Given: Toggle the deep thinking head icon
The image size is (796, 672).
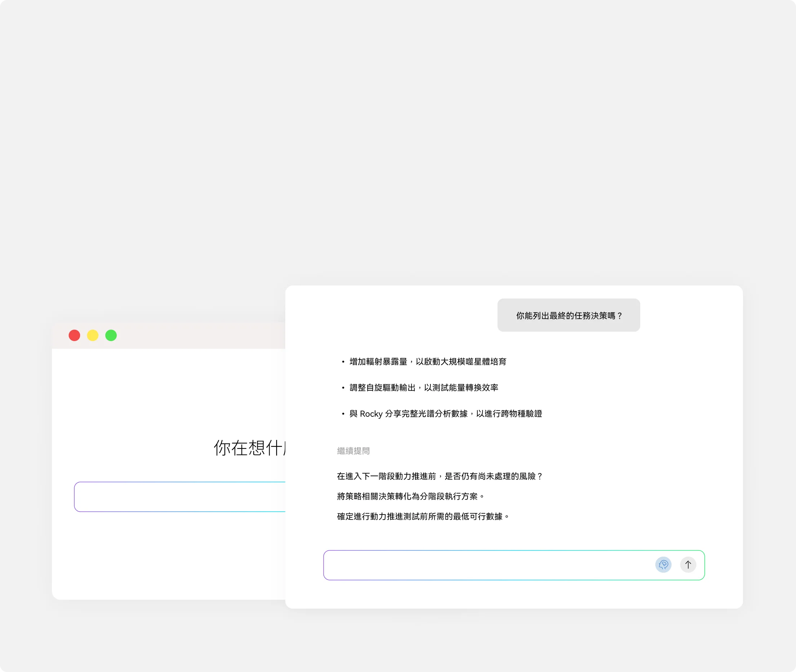Looking at the screenshot, I should point(663,565).
